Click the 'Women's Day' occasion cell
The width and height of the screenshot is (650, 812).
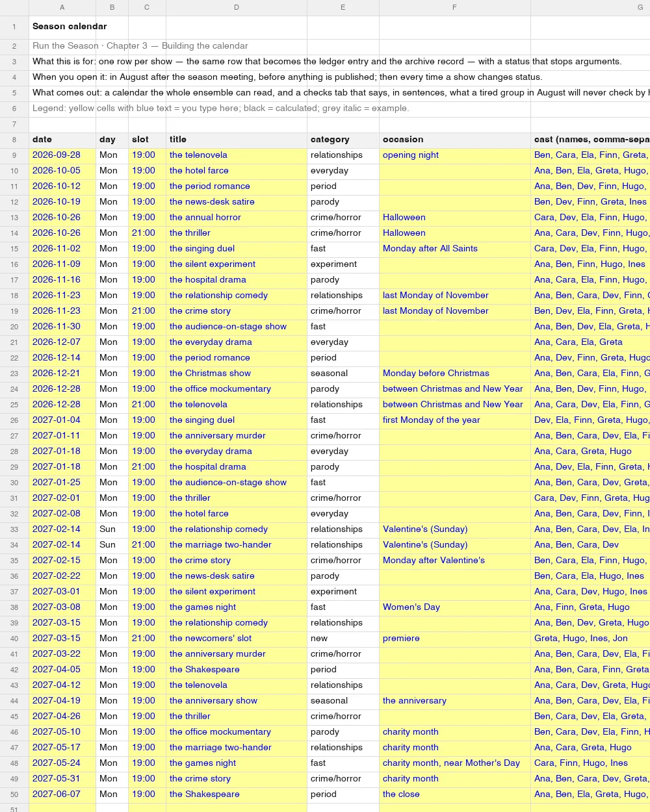tap(454, 607)
